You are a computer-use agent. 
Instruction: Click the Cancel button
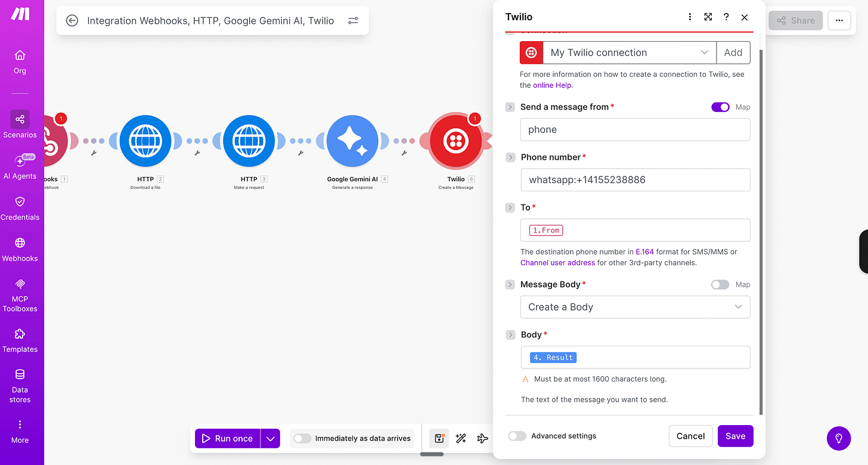[690, 436]
